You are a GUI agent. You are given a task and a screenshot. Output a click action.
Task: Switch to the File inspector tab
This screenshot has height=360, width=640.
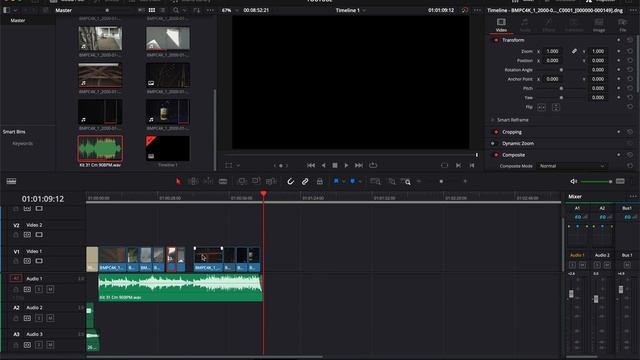(x=622, y=25)
